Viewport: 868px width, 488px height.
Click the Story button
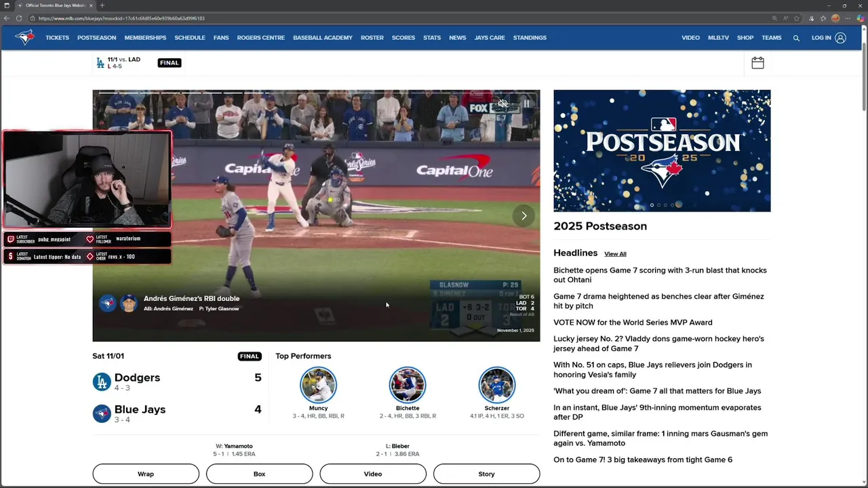point(486,474)
